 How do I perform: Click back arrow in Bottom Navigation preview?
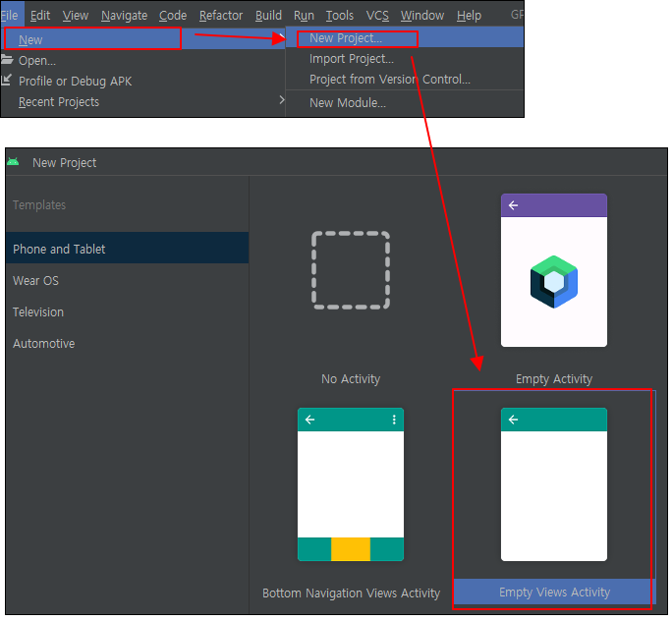click(x=309, y=420)
